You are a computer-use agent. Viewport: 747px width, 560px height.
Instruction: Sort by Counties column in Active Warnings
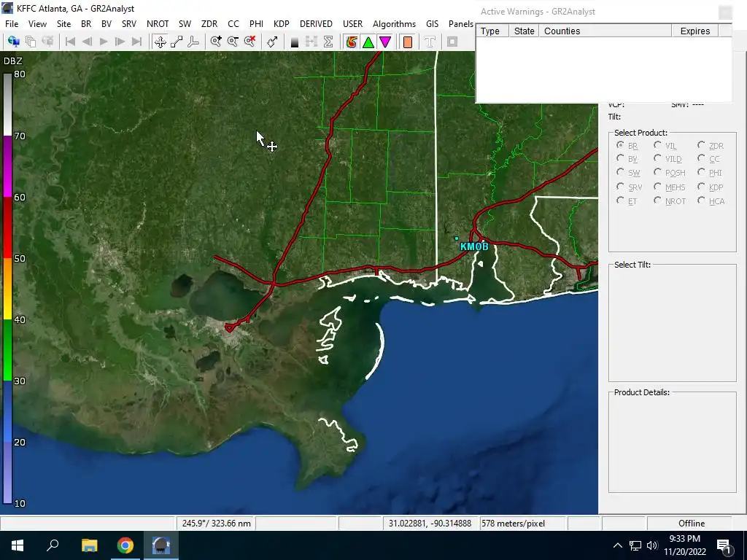coord(605,31)
